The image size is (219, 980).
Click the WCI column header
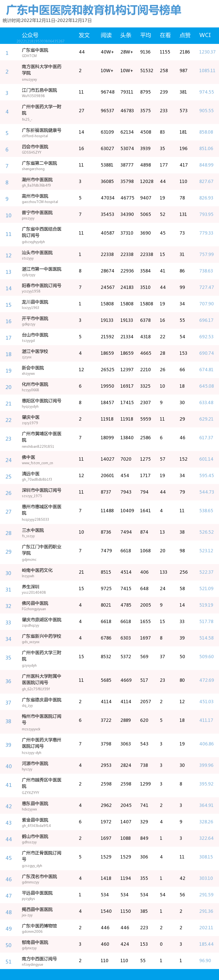[205, 35]
